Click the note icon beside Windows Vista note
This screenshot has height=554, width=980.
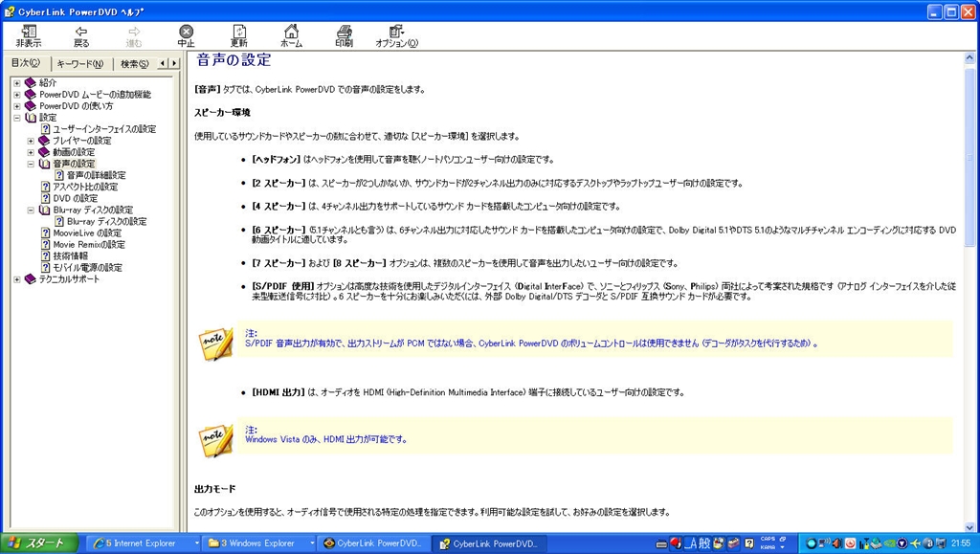coord(216,440)
